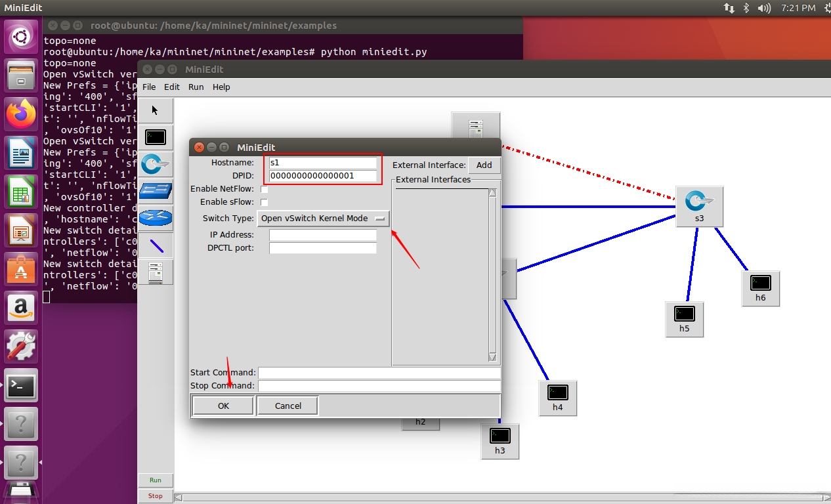Click the IP Address input field

tap(323, 235)
